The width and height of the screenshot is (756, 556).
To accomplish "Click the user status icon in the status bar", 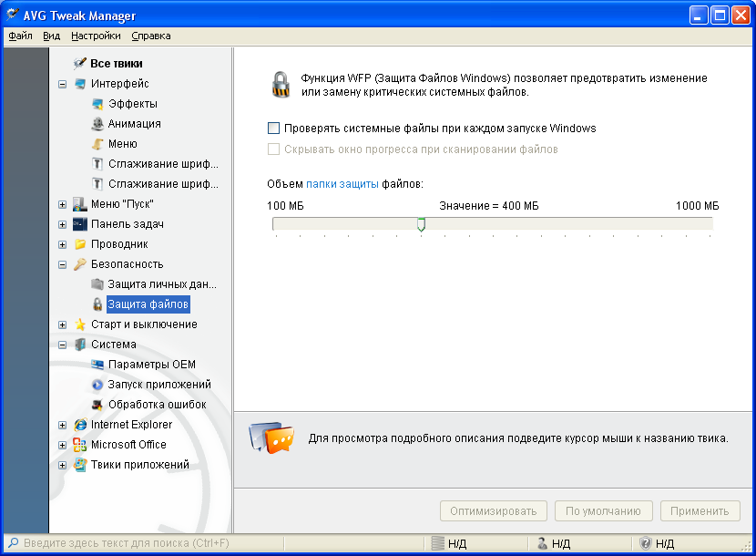I will 542,543.
